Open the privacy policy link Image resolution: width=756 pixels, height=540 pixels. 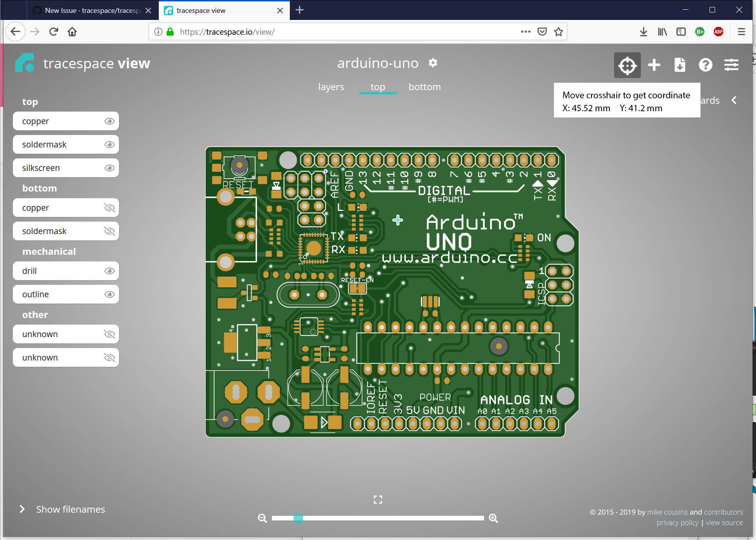[677, 522]
